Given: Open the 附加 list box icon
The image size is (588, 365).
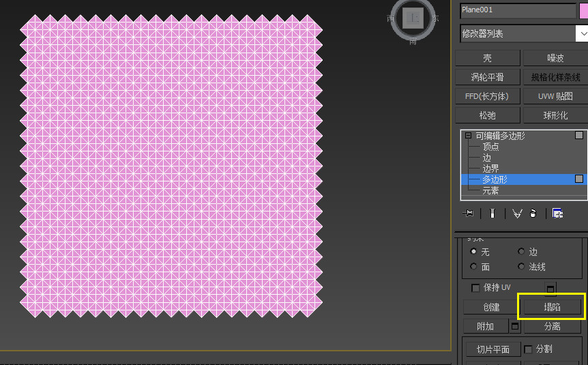Looking at the screenshot, I should coord(515,326).
